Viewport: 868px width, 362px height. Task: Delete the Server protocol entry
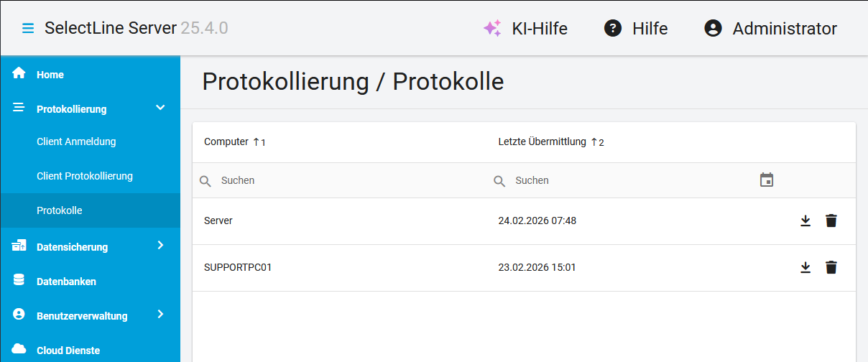coord(831,221)
